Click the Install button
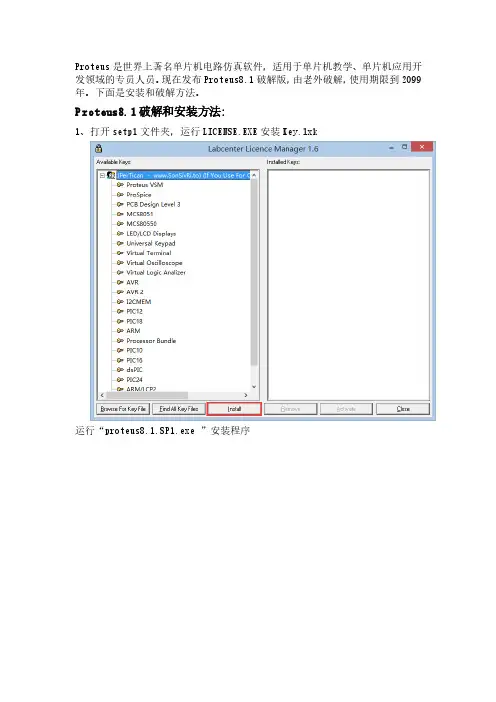The height and width of the screenshot is (702, 496). 234,409
